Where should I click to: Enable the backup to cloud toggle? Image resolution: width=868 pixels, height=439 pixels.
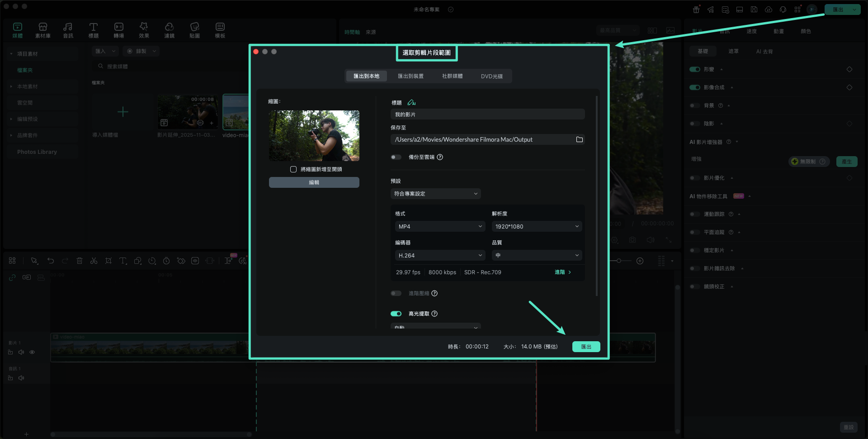click(396, 157)
